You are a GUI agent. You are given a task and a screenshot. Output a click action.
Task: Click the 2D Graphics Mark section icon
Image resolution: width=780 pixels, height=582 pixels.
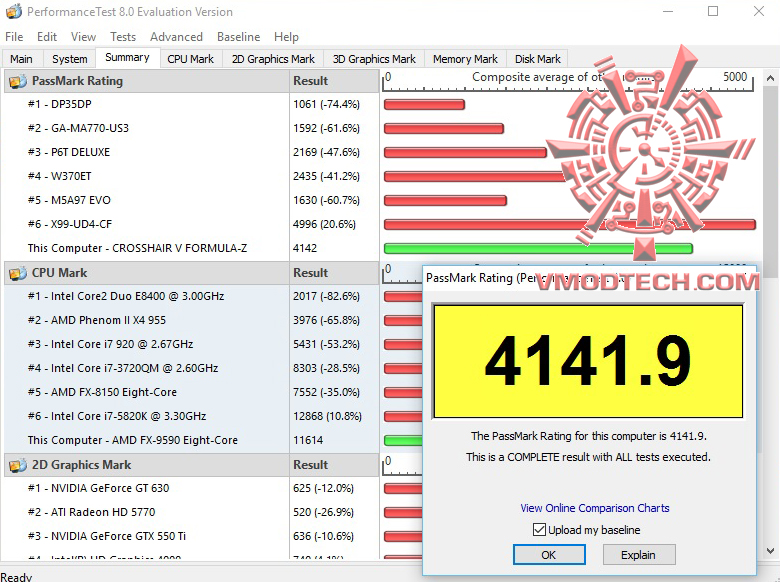pos(18,465)
